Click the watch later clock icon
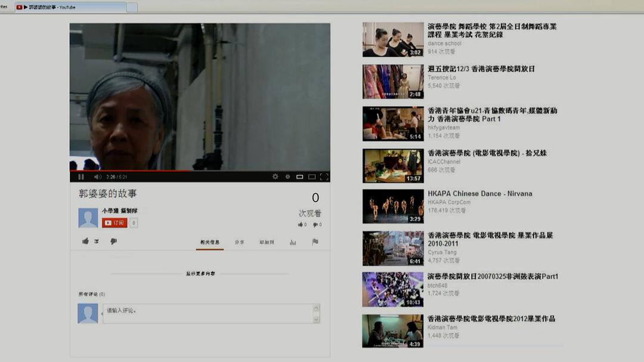 tap(287, 177)
